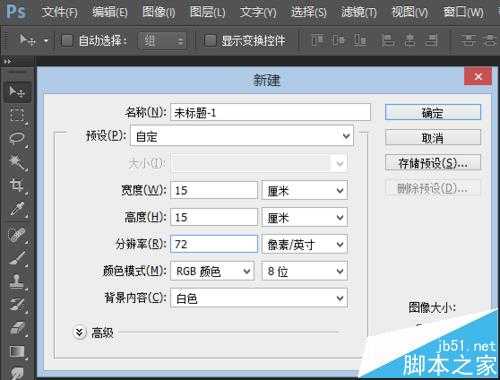500x380 pixels.
Task: Click the align vertical centers icon
Action: coord(338,40)
